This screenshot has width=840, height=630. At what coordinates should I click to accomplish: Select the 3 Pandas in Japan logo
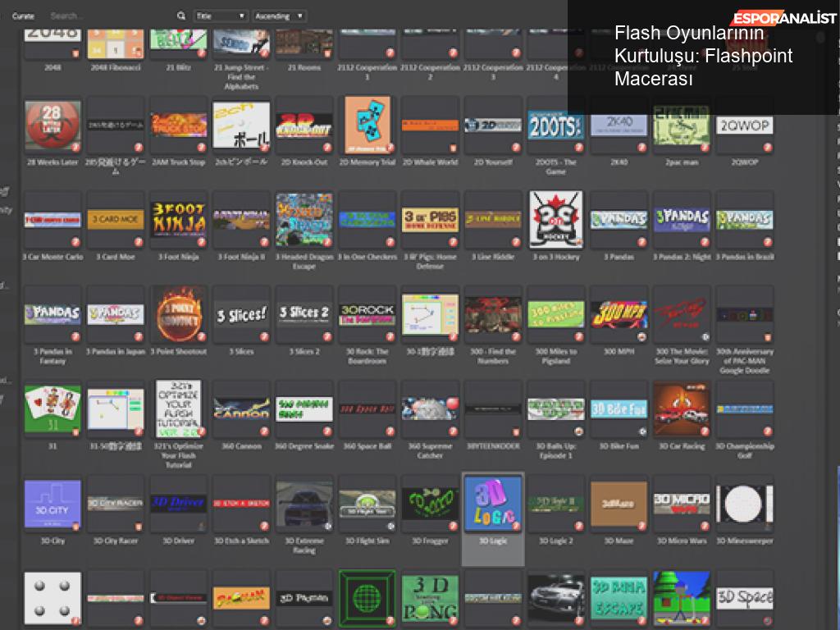(x=116, y=314)
